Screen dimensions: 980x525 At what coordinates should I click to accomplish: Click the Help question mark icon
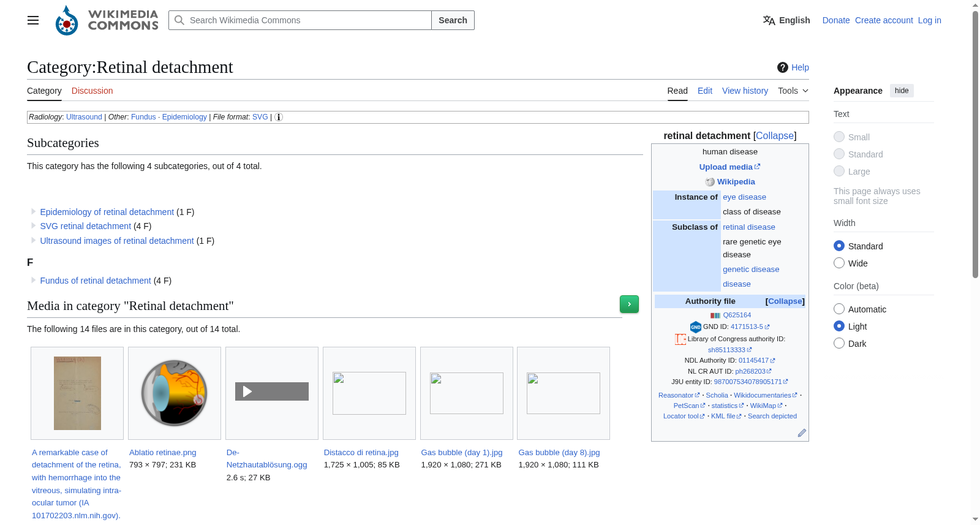coord(783,67)
